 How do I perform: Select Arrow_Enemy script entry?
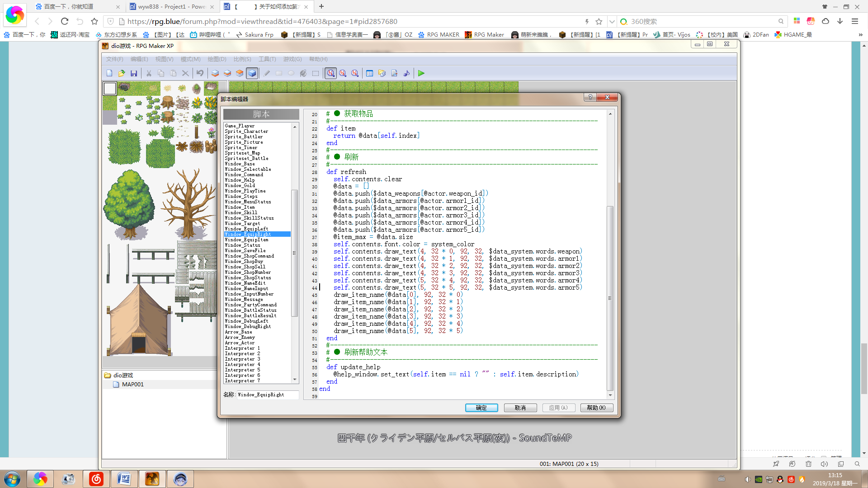(x=240, y=337)
